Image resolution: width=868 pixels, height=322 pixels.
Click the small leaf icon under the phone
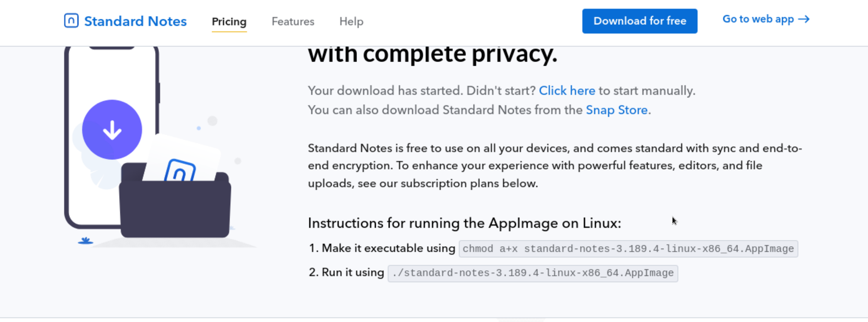click(x=86, y=241)
